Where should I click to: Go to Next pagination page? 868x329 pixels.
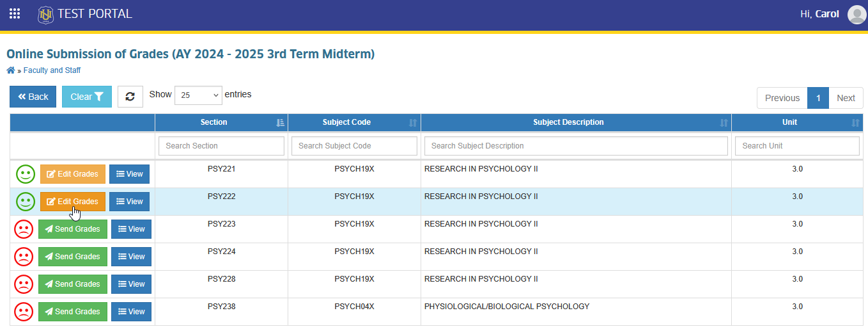coord(846,98)
